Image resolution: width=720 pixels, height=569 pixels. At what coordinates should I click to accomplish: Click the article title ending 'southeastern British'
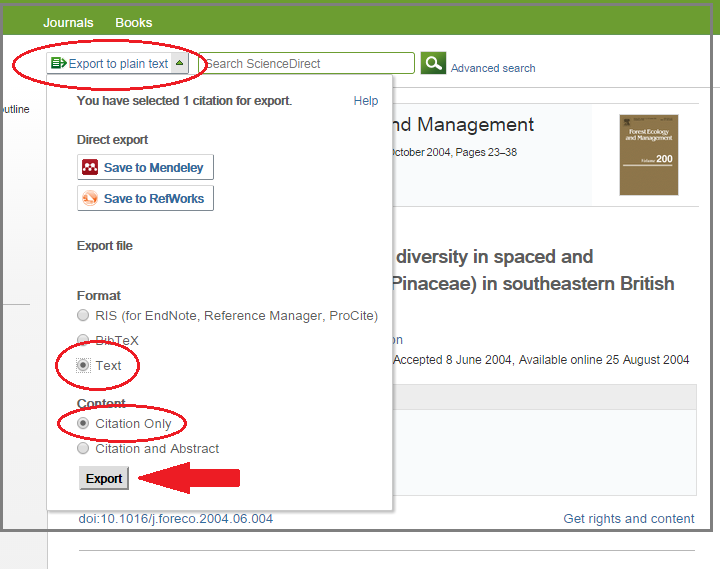tap(533, 270)
